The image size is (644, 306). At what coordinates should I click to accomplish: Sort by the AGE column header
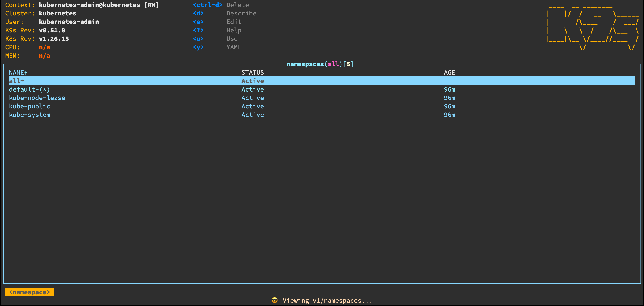449,72
